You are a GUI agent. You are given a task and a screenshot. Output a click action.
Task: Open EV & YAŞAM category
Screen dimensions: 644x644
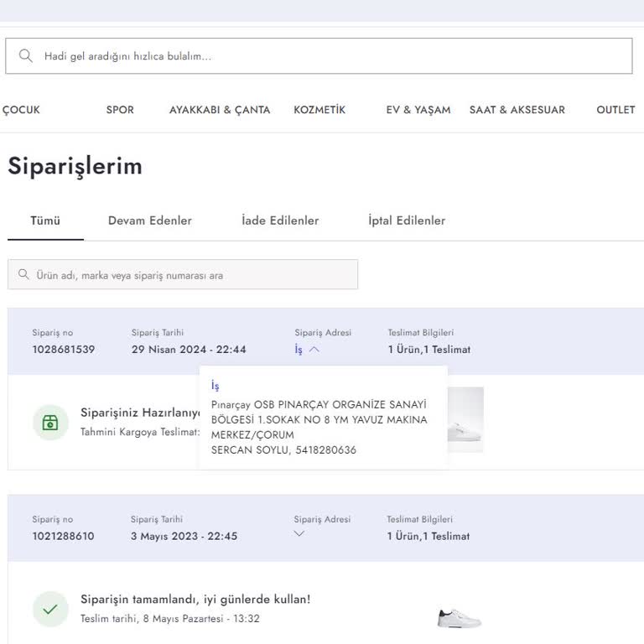click(x=418, y=110)
